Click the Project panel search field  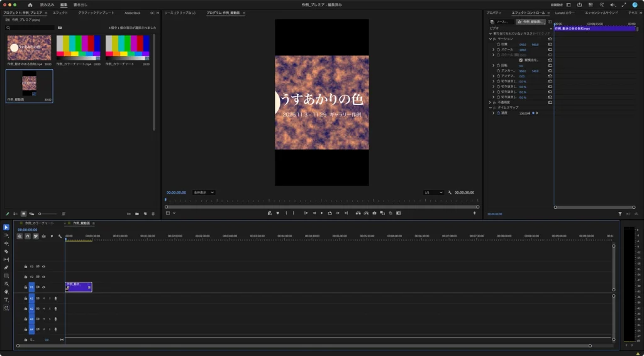30,28
